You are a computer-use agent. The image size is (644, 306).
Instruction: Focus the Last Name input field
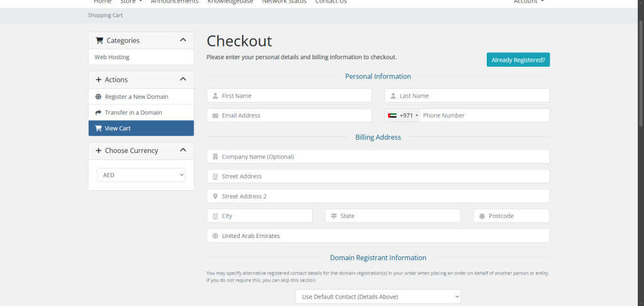(x=467, y=96)
